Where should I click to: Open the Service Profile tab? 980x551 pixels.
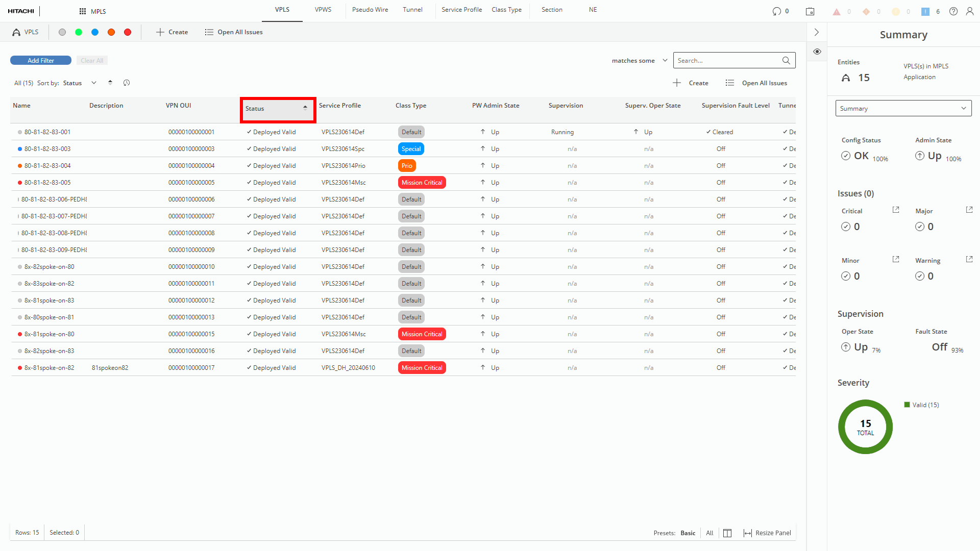(x=461, y=10)
